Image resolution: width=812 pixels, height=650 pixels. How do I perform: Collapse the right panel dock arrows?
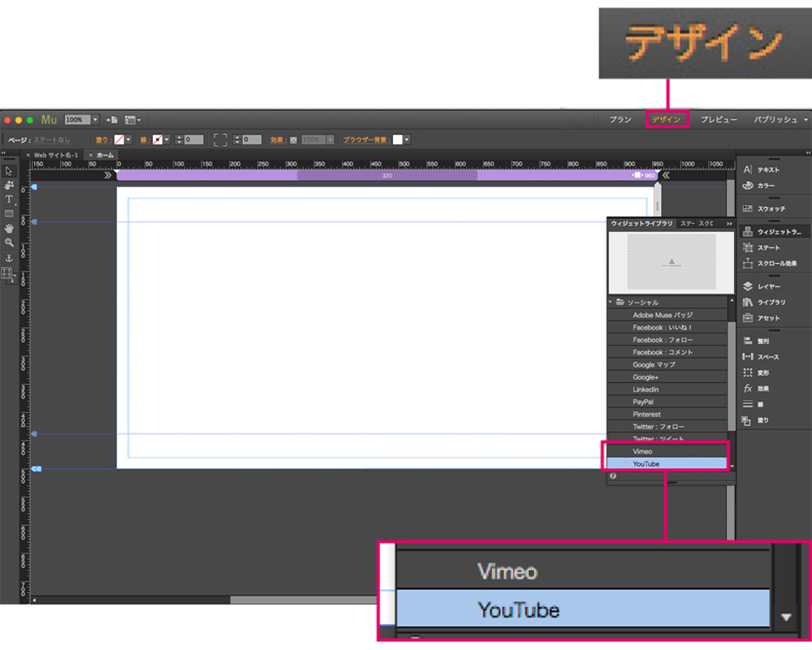point(808,153)
